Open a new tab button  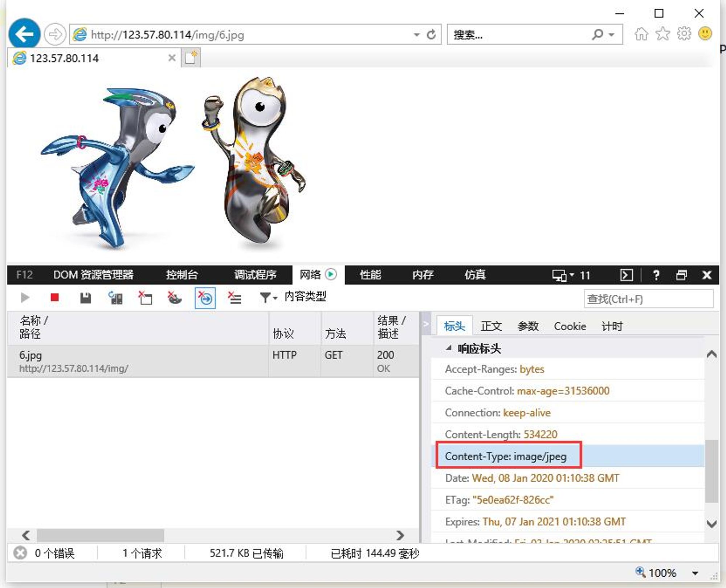point(191,58)
